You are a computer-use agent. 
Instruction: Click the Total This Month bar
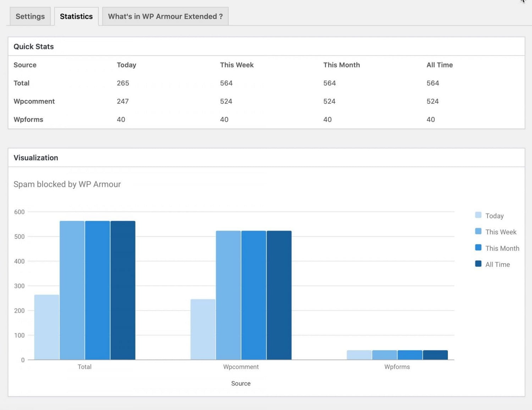coord(98,290)
